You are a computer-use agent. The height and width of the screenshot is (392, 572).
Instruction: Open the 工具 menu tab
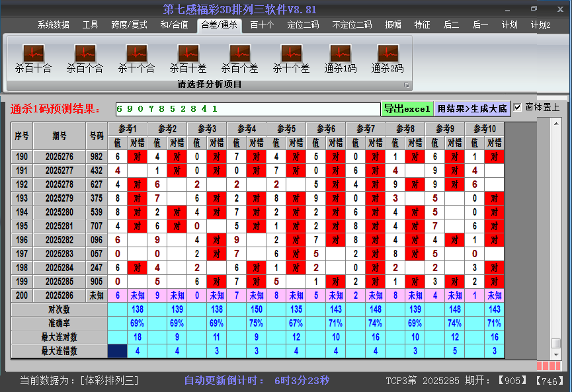(x=90, y=25)
